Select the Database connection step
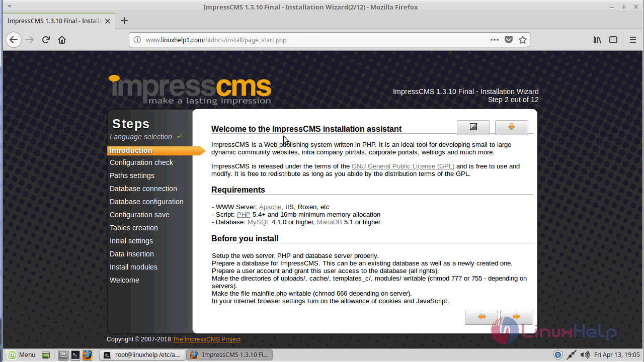 click(x=143, y=189)
